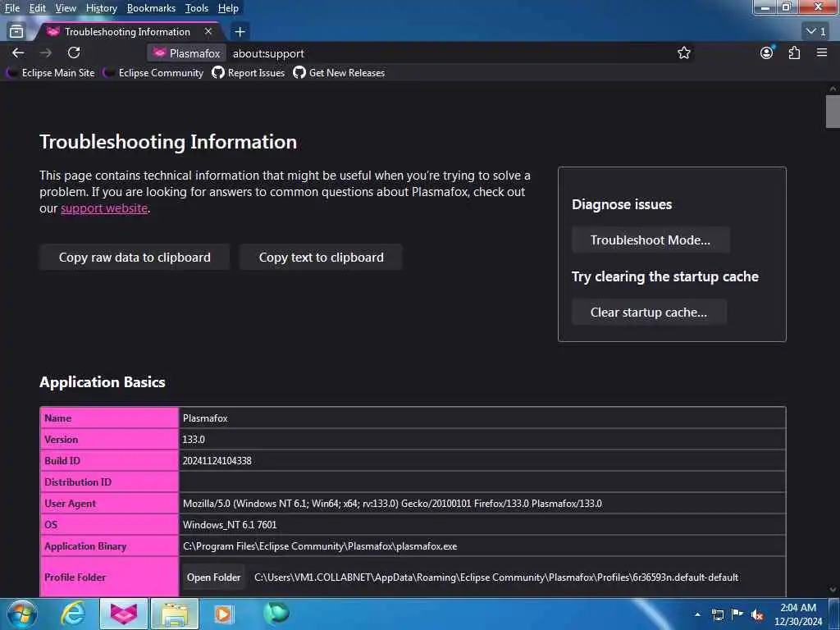Image resolution: width=840 pixels, height=630 pixels.
Task: Open the extensions puzzle icon
Action: tap(794, 52)
